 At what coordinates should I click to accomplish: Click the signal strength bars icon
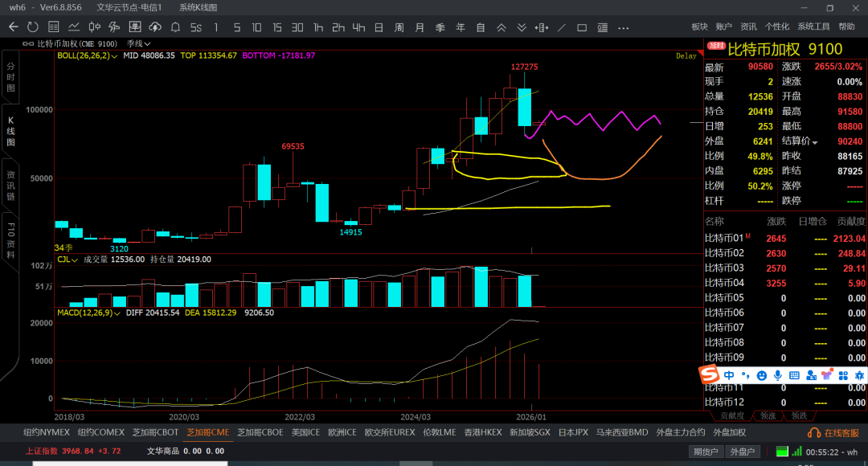[796, 452]
